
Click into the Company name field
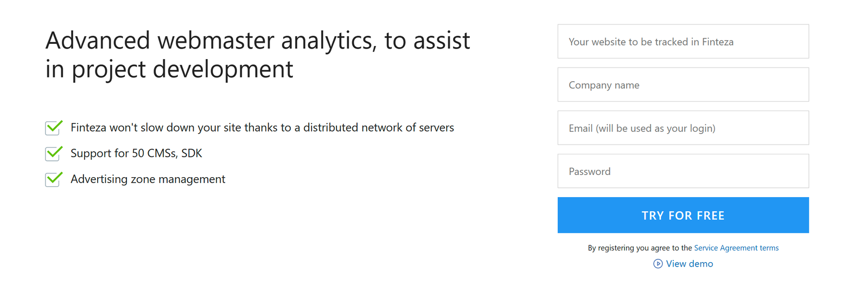click(683, 85)
